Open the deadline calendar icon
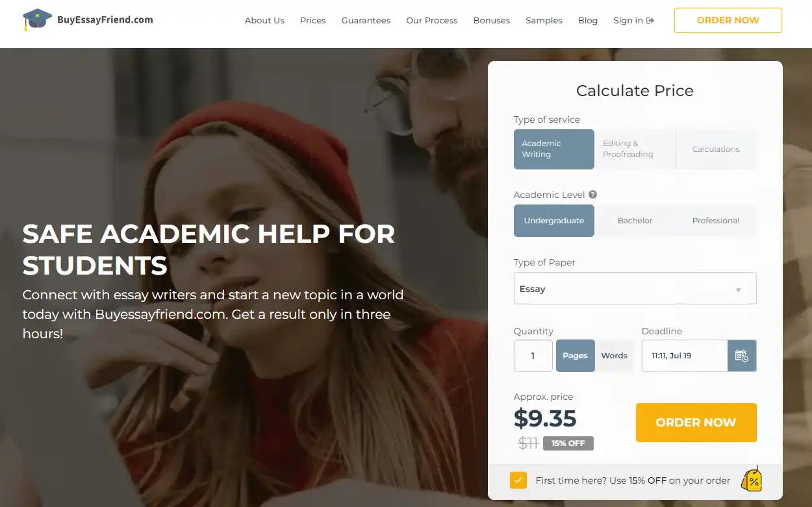This screenshot has width=812, height=507. coord(742,356)
